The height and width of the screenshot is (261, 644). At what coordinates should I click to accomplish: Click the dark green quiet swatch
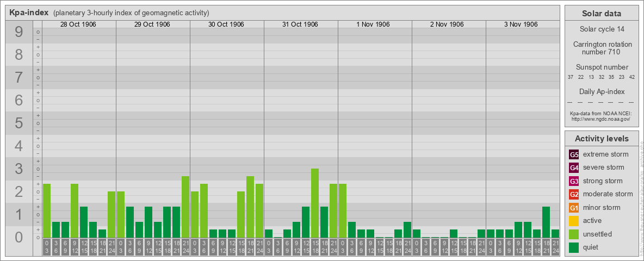pyautogui.click(x=574, y=247)
